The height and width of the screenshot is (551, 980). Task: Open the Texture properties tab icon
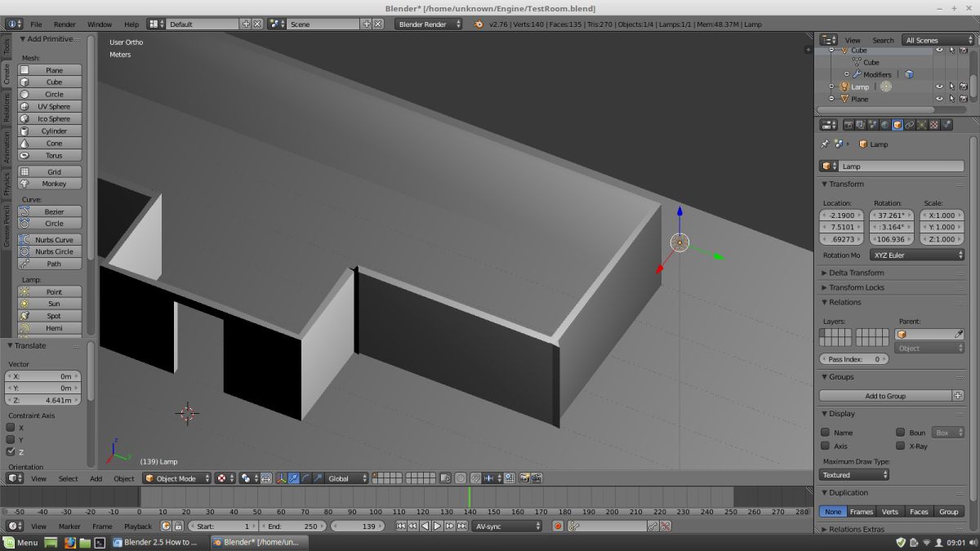(934, 125)
